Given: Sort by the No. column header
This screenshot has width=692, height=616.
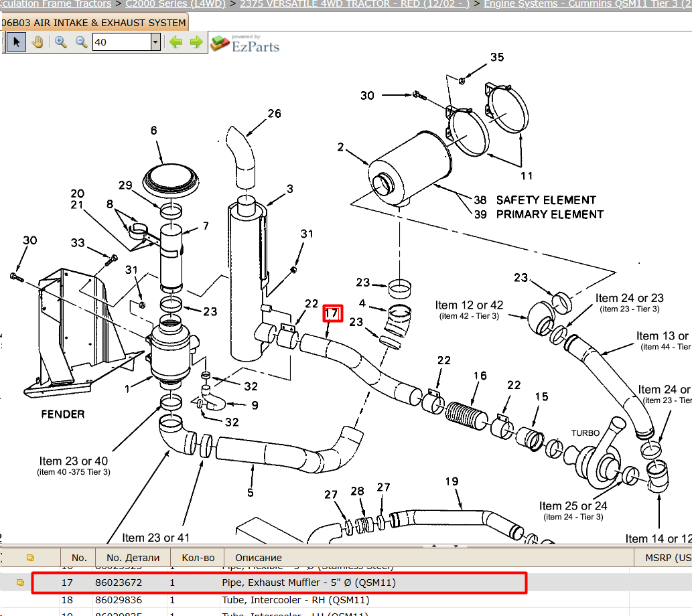Looking at the screenshot, I should click(x=79, y=558).
